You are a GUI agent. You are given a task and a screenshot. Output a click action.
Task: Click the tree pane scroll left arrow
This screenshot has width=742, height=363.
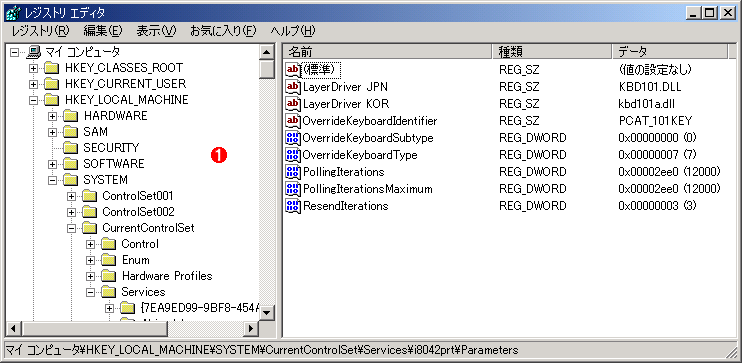14,328
